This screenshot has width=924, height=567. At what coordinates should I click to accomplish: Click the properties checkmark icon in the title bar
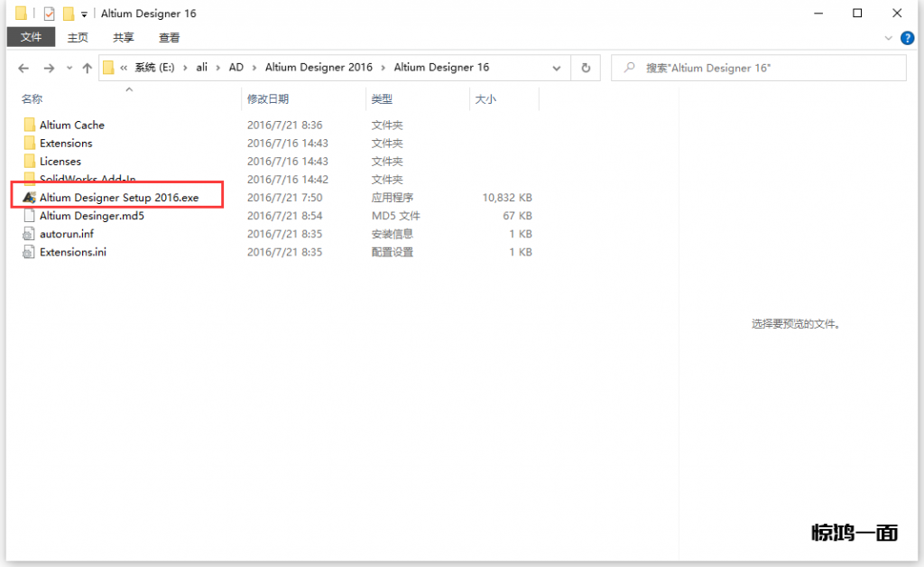(49, 14)
